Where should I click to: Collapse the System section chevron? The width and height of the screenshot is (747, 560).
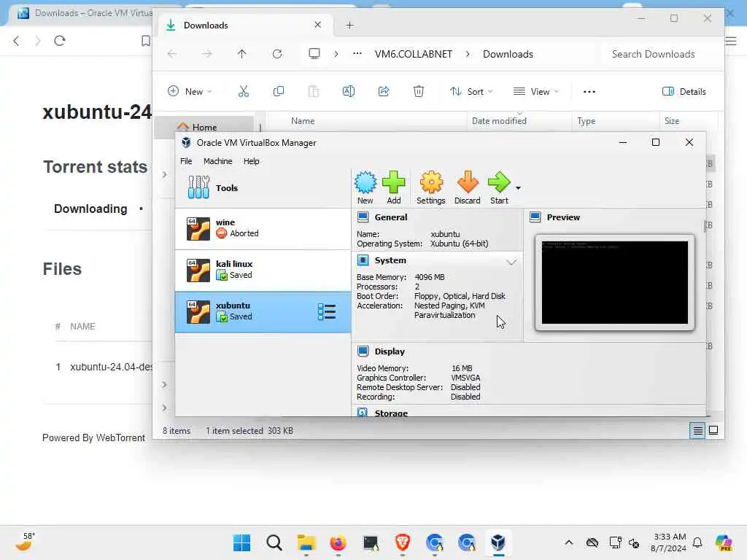pyautogui.click(x=511, y=262)
